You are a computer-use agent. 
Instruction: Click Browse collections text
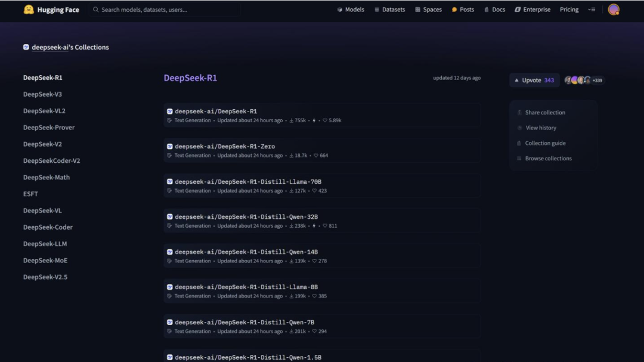(549, 159)
